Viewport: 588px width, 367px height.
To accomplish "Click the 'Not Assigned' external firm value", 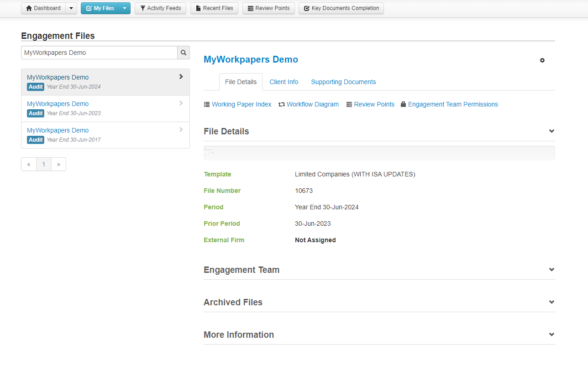I will pyautogui.click(x=315, y=240).
